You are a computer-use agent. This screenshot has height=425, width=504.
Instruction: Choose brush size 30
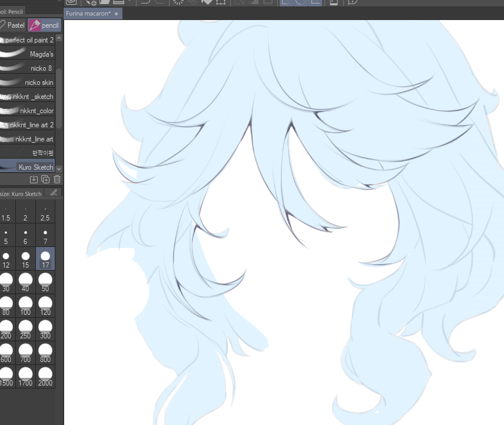tap(6, 282)
